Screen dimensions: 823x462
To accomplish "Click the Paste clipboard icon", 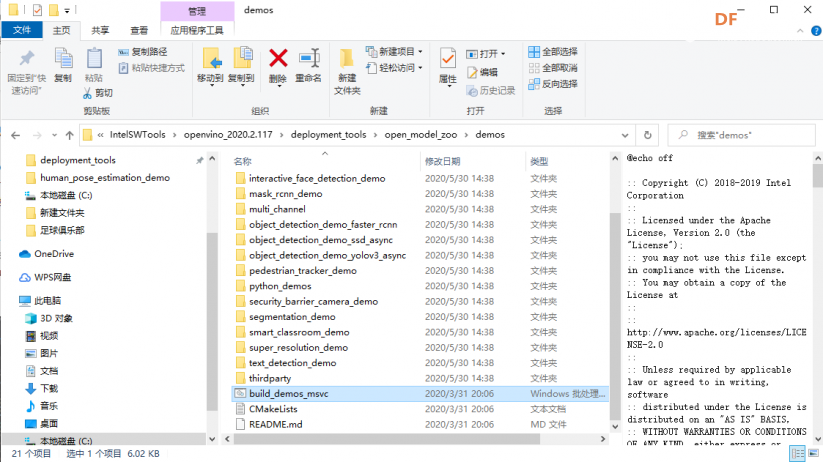I will [x=94, y=59].
